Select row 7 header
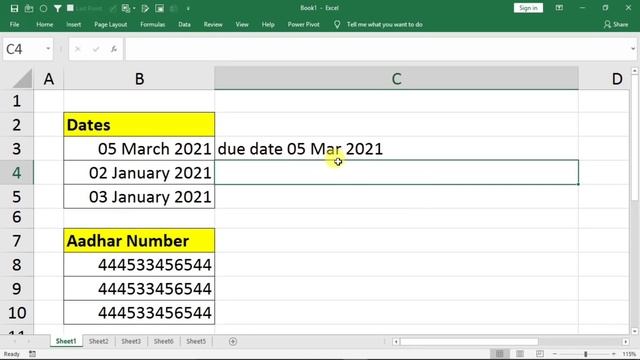 [x=17, y=241]
